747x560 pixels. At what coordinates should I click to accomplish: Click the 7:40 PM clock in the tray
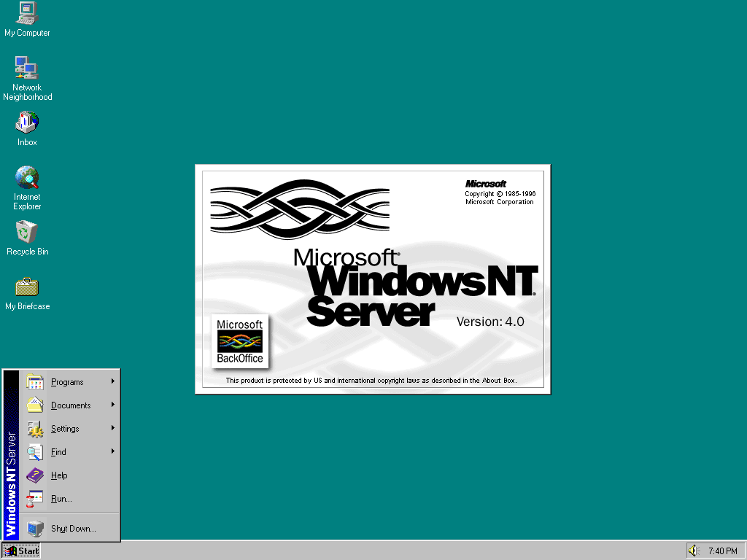pyautogui.click(x=722, y=551)
